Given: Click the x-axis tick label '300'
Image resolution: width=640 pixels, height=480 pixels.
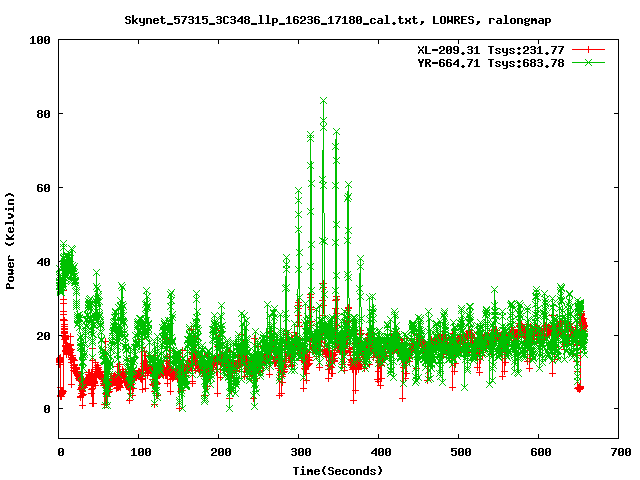Looking at the screenshot, I should pyautogui.click(x=300, y=452).
